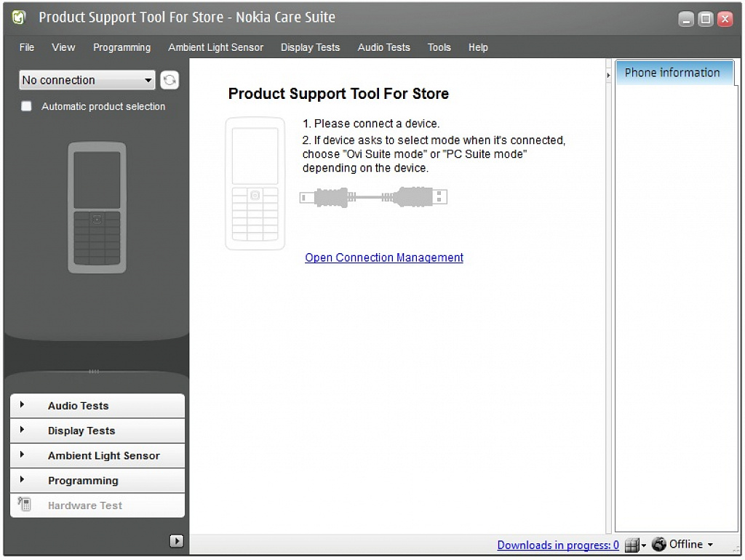Open the No connection dropdown
745x560 pixels.
87,80
